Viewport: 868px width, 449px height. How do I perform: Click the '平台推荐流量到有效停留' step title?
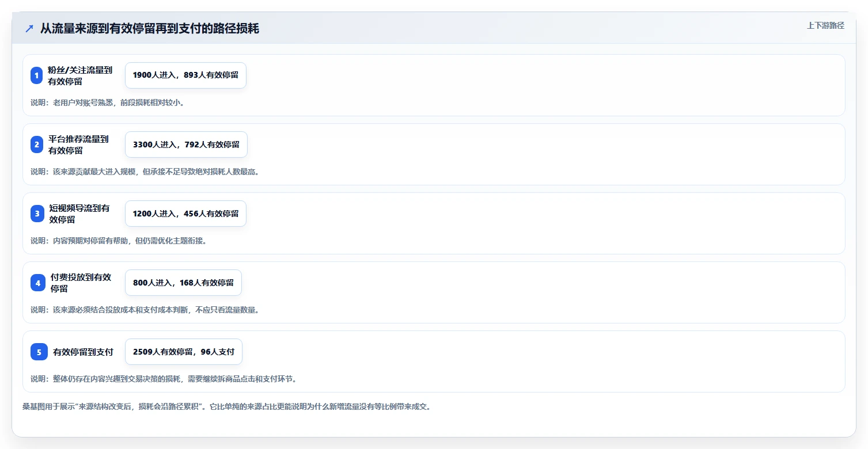pos(78,144)
